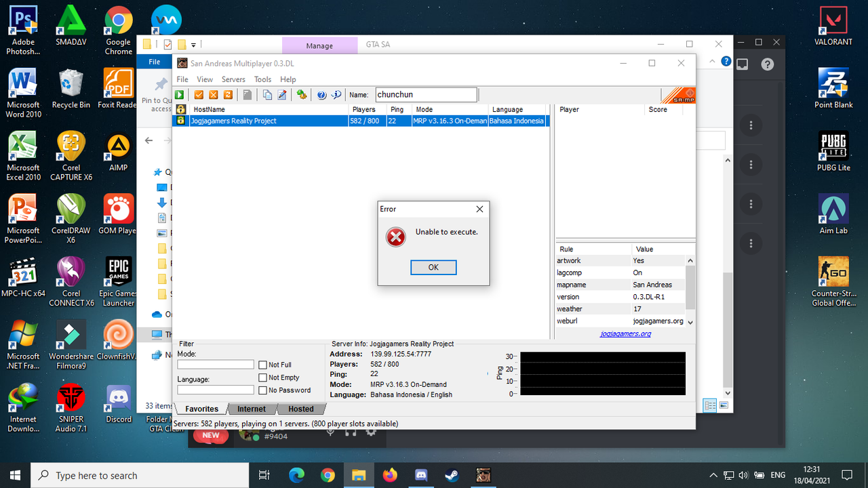Viewport: 868px width, 488px height.
Task: Enable the Not Empty filter checkbox
Action: pos(262,378)
